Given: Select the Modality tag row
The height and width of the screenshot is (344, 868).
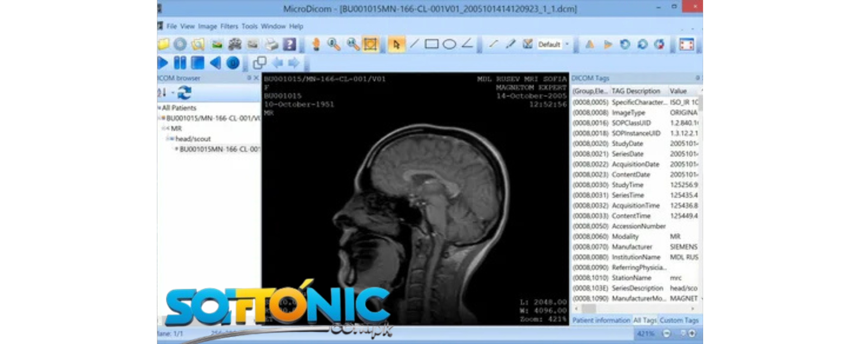Looking at the screenshot, I should pyautogui.click(x=635, y=236).
